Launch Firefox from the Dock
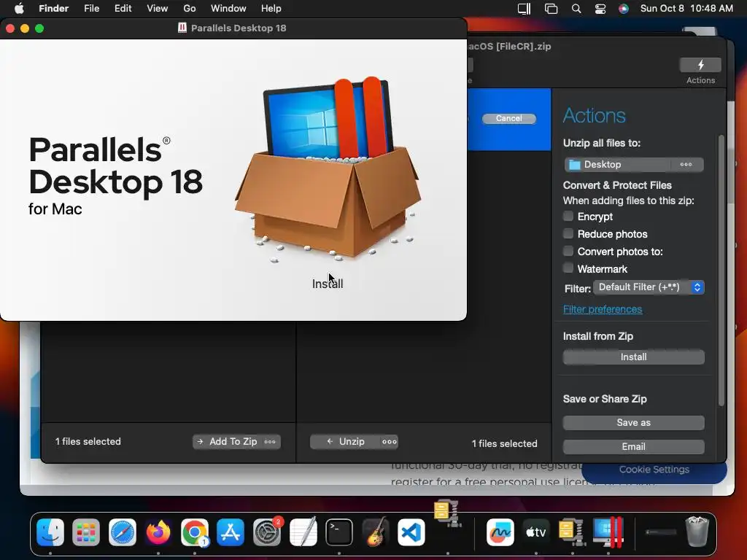Screen dimensions: 747x560 click(158, 532)
